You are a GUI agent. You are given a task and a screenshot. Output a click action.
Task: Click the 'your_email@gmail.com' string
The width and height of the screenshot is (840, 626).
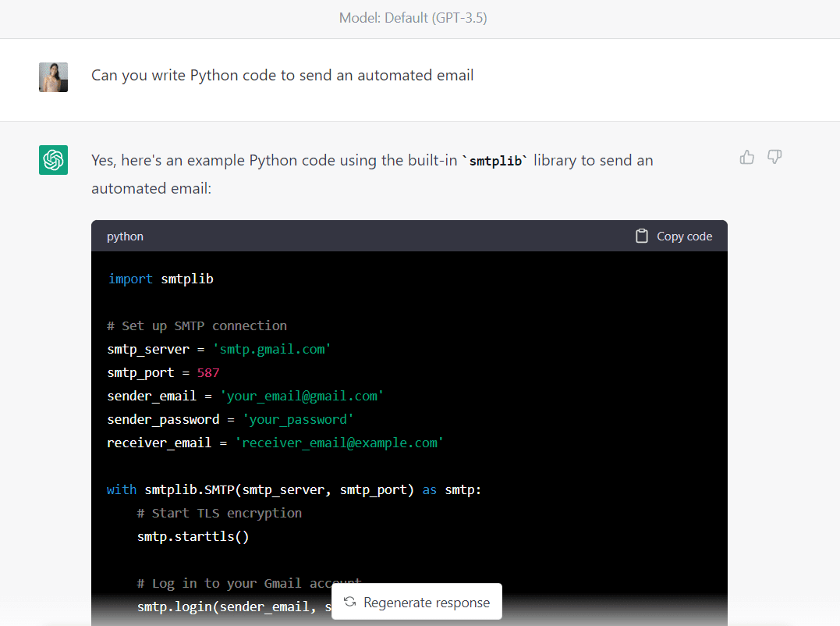click(x=302, y=396)
